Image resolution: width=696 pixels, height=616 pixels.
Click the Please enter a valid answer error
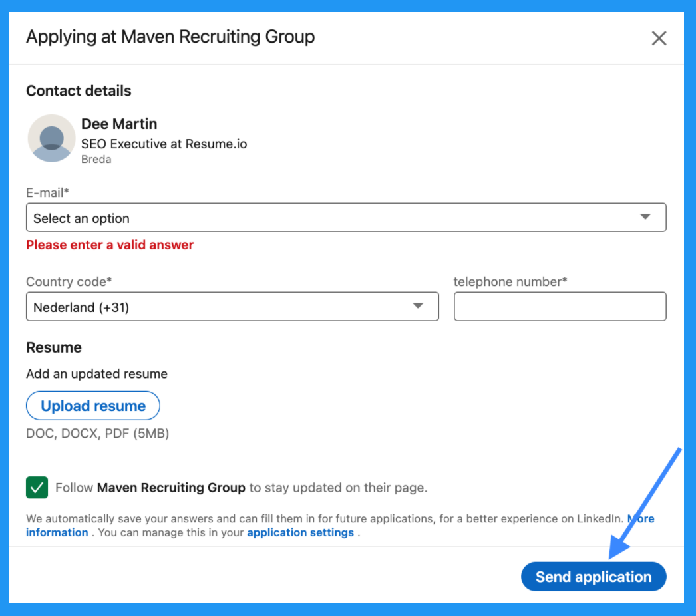pos(110,245)
